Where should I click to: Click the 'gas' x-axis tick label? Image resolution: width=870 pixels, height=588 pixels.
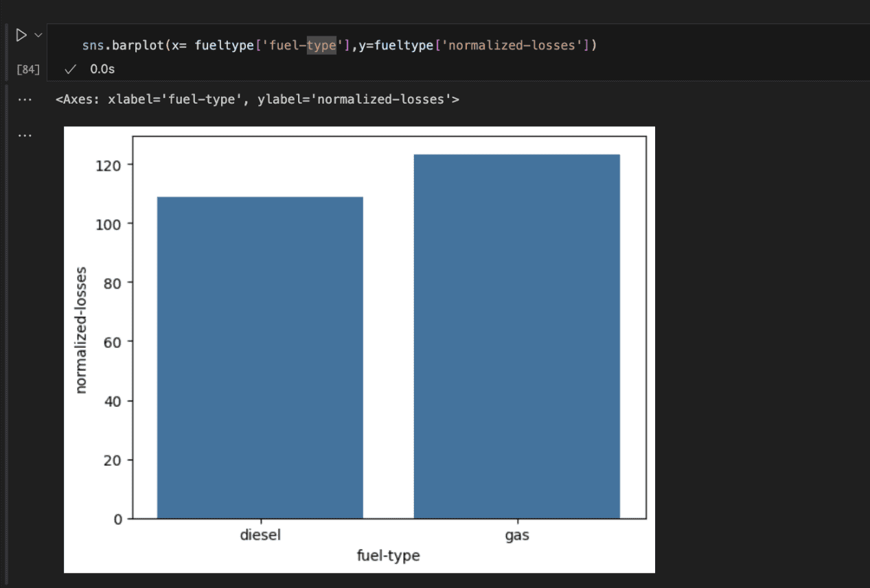[516, 535]
